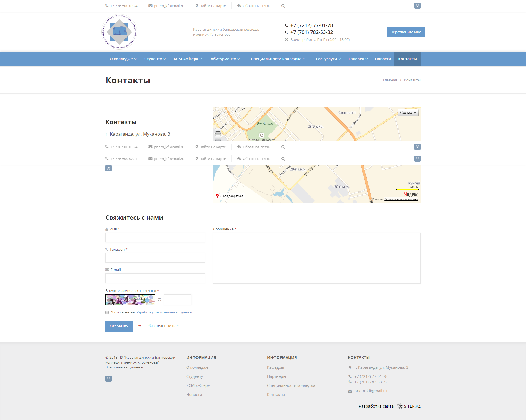Click the red 'Как добраться' map pin
Viewport: 526px width, 420px height.
217,196
